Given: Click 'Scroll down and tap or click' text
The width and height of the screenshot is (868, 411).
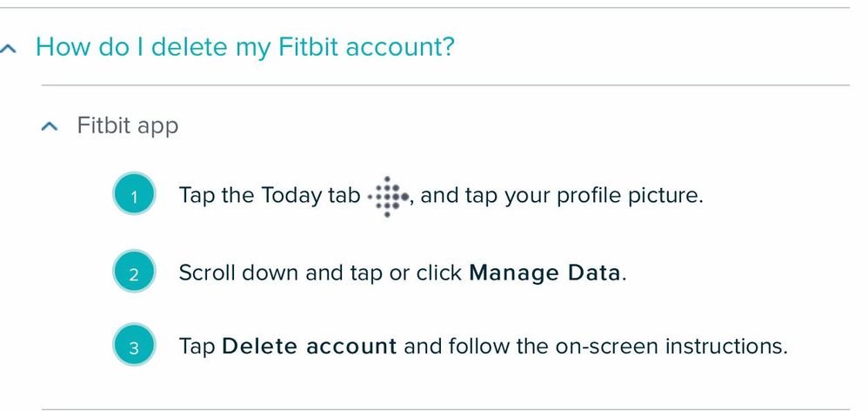Looking at the screenshot, I should pyautogui.click(x=320, y=273).
